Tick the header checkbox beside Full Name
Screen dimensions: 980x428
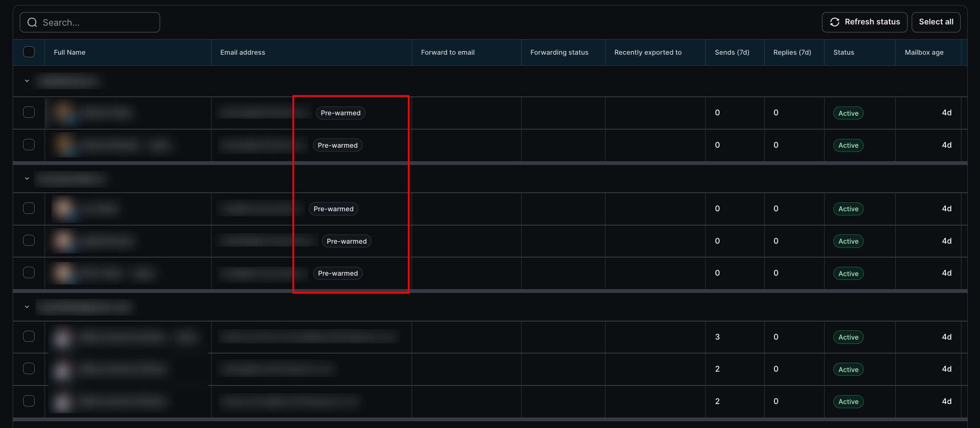click(x=29, y=52)
